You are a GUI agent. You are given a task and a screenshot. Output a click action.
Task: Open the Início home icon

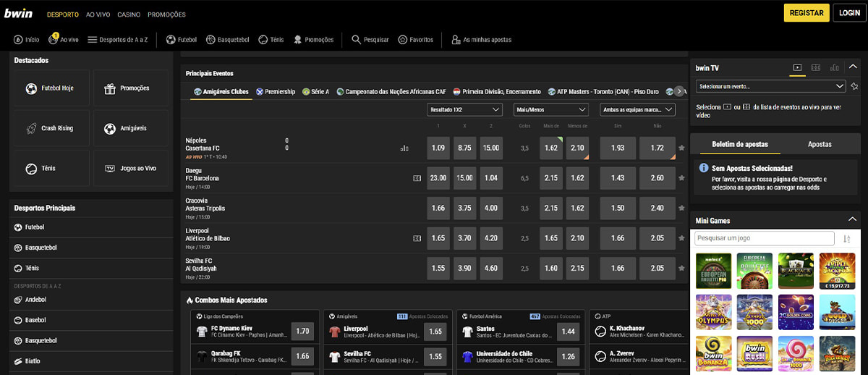[18, 40]
